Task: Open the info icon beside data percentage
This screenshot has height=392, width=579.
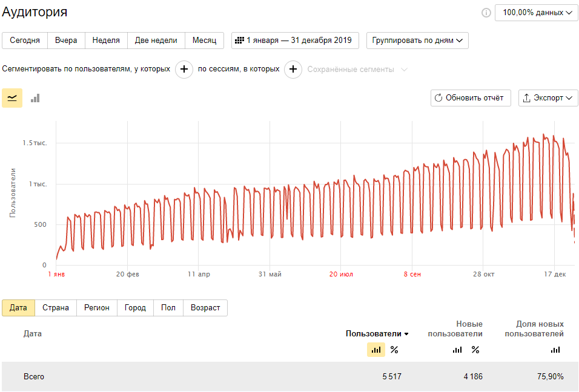Action: [486, 13]
